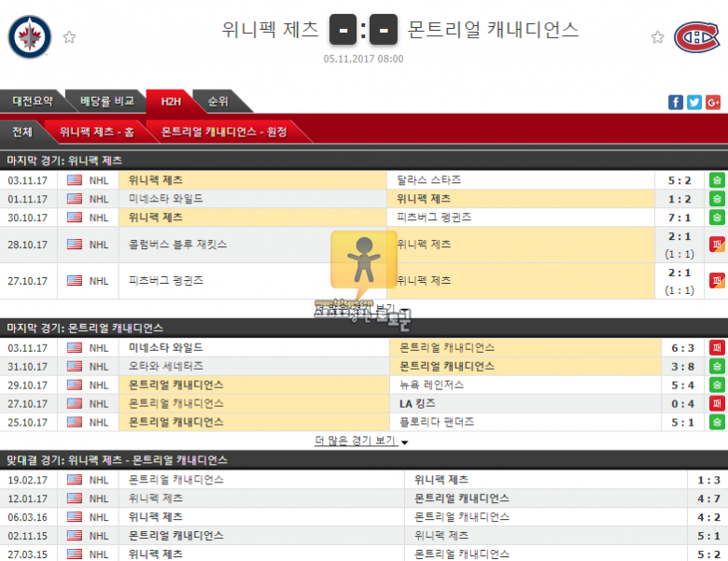Screen dimensions: 728x561
Task: Click flag icon in 02.11.15 head-to-head row
Action: click(x=75, y=536)
